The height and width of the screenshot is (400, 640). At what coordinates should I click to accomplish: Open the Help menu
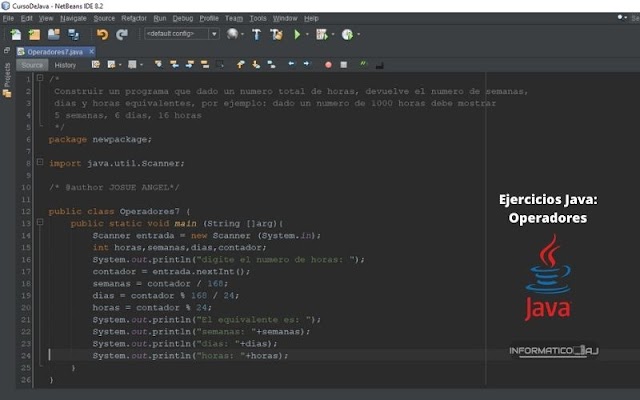(x=311, y=18)
